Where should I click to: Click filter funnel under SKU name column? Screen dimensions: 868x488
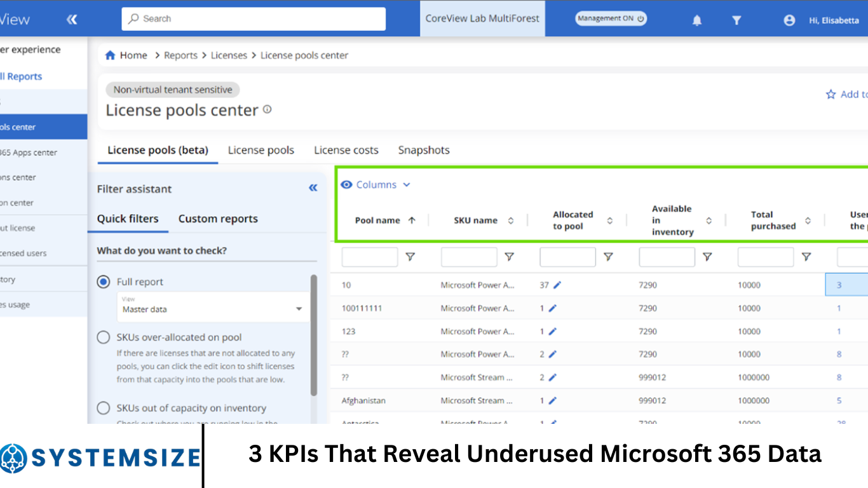tap(509, 257)
